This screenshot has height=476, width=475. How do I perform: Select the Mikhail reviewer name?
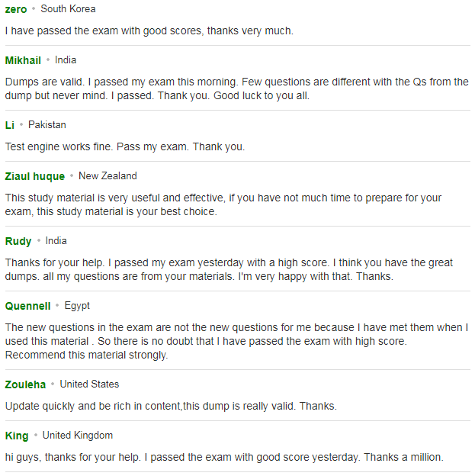23,60
